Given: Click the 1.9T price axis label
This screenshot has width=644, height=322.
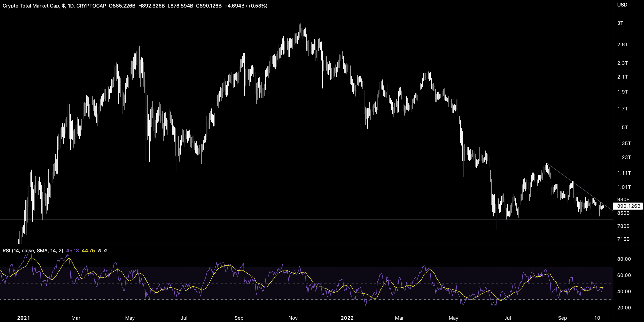Looking at the screenshot, I should click(x=622, y=92).
